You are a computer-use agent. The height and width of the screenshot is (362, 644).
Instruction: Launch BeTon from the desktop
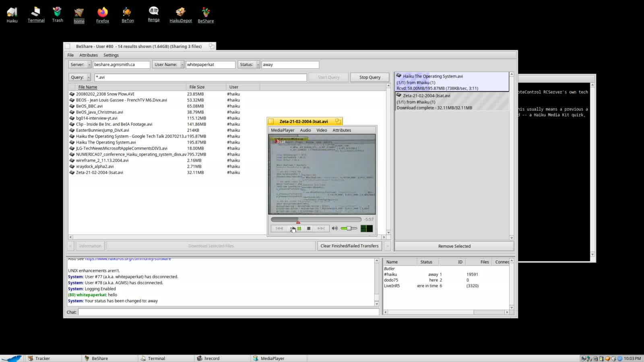pos(127,12)
